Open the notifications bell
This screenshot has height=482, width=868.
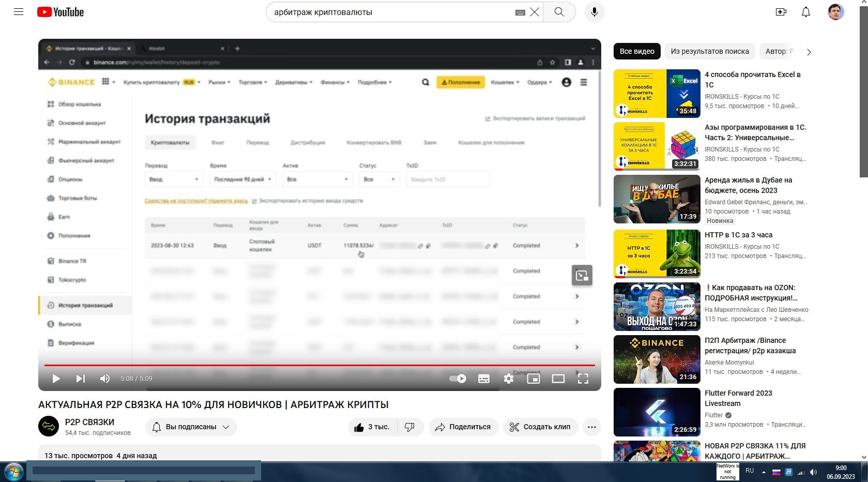click(x=806, y=12)
